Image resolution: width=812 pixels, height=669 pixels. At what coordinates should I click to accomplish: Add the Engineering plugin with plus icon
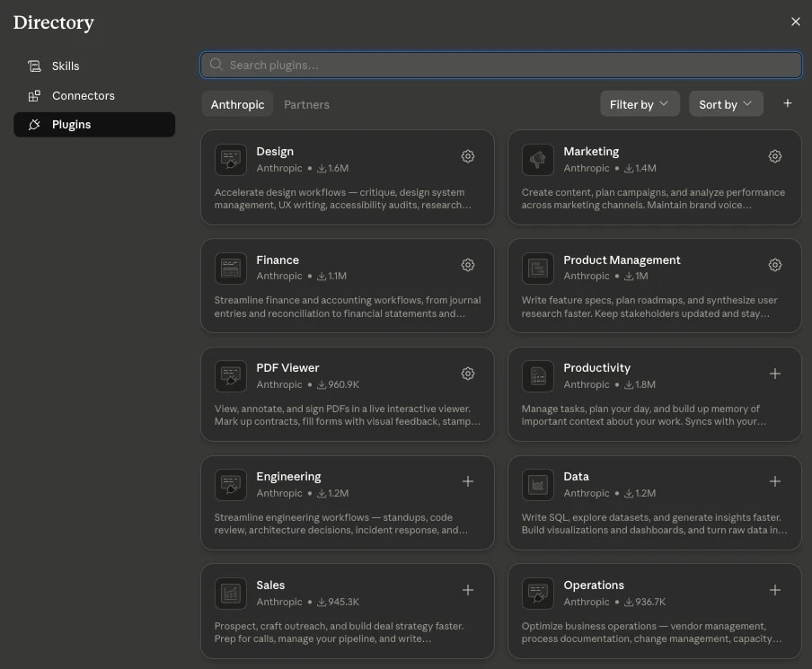(x=468, y=481)
